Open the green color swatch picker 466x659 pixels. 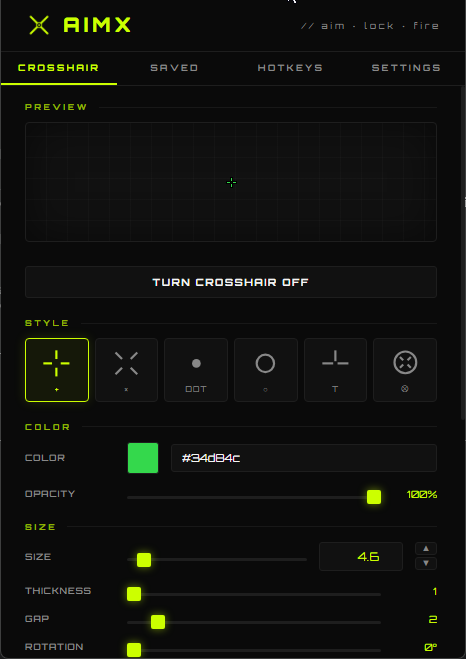(x=143, y=458)
